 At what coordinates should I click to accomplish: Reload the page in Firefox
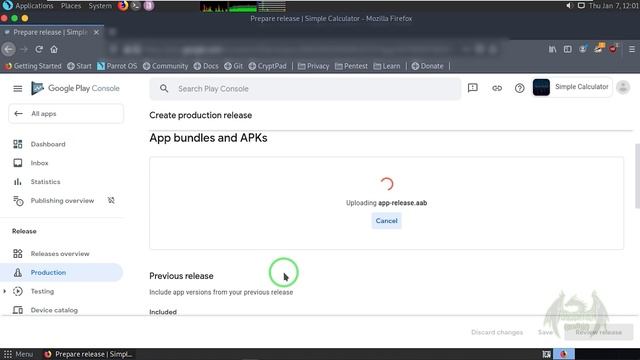[39, 49]
